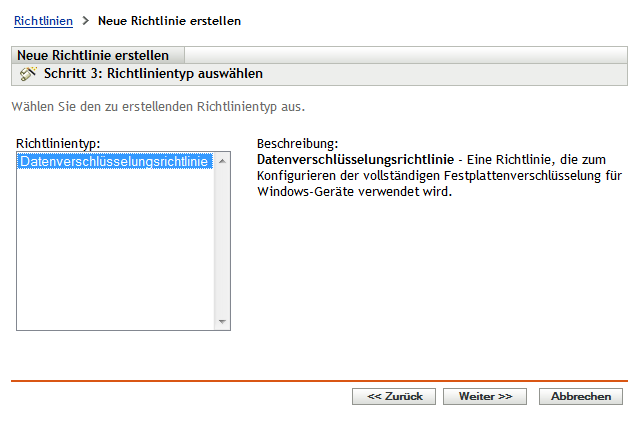Click the wizard wand icon beside Schritt 3
Screen dimensions: 643x440
click(x=28, y=74)
